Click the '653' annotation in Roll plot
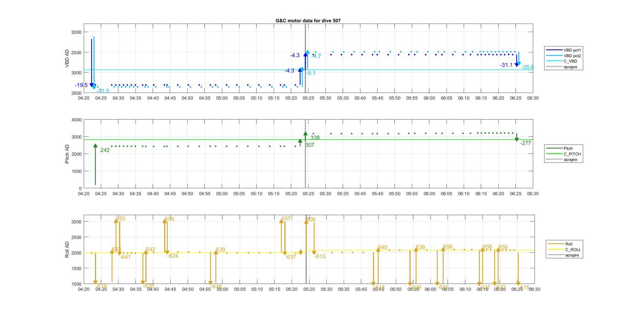This screenshot has height=319, width=644. pos(121,219)
